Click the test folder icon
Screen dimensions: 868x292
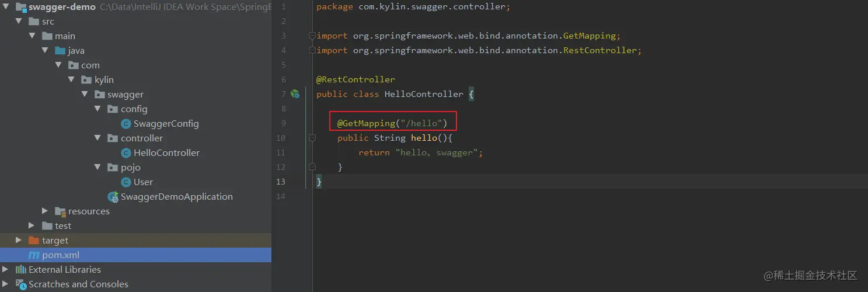click(x=47, y=226)
